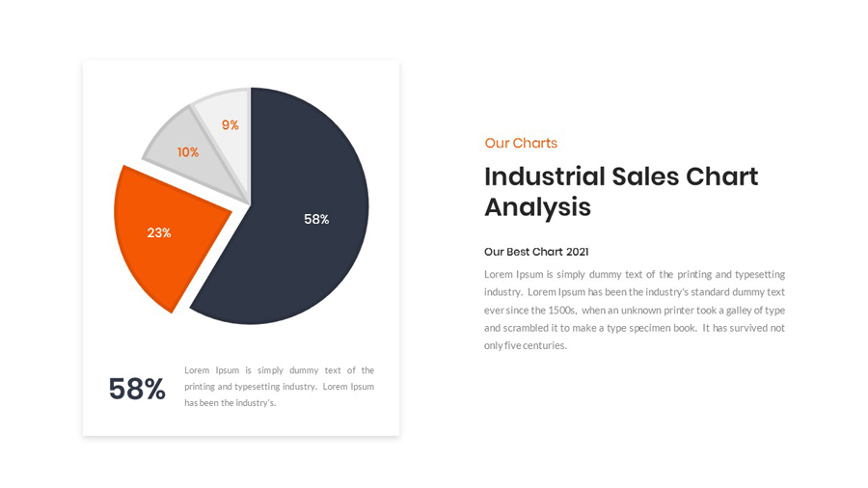The height and width of the screenshot is (488, 868).
Task: Click the orange "10%" slice label
Action: click(x=188, y=152)
